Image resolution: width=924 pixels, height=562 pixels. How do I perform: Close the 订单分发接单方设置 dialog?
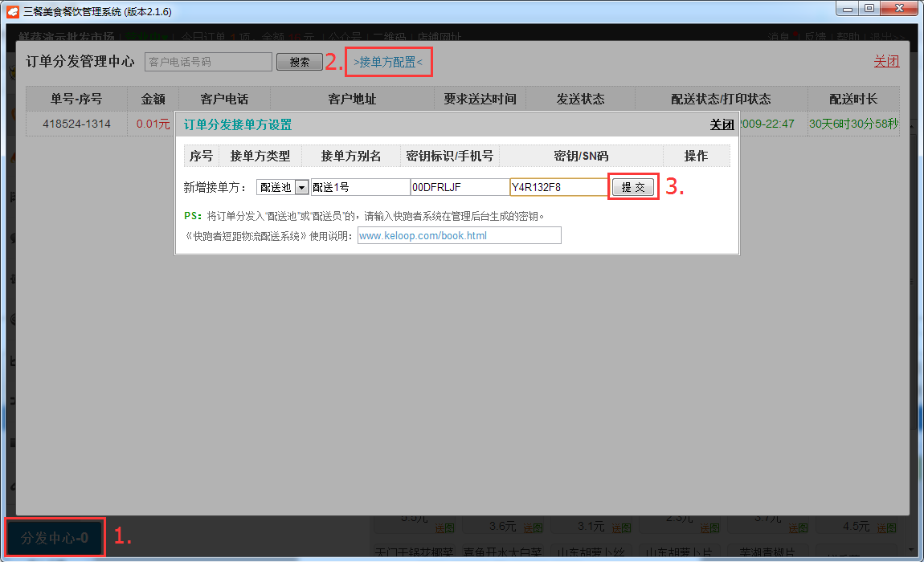pyautogui.click(x=722, y=124)
